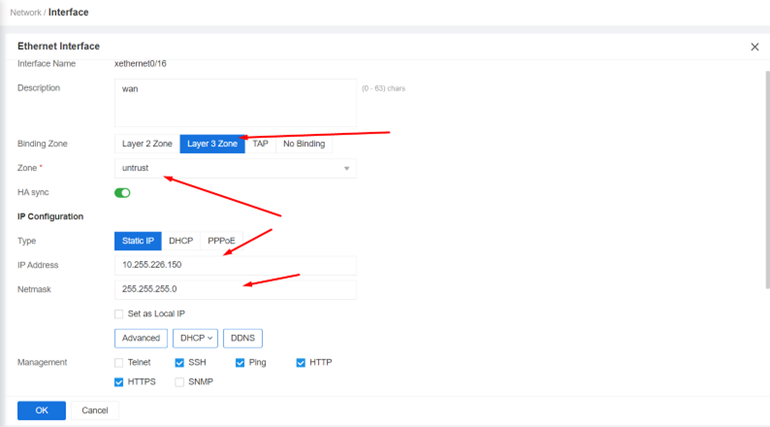Image resolution: width=770 pixels, height=427 pixels.
Task: Enable Telnet management checkbox
Action: (x=119, y=363)
